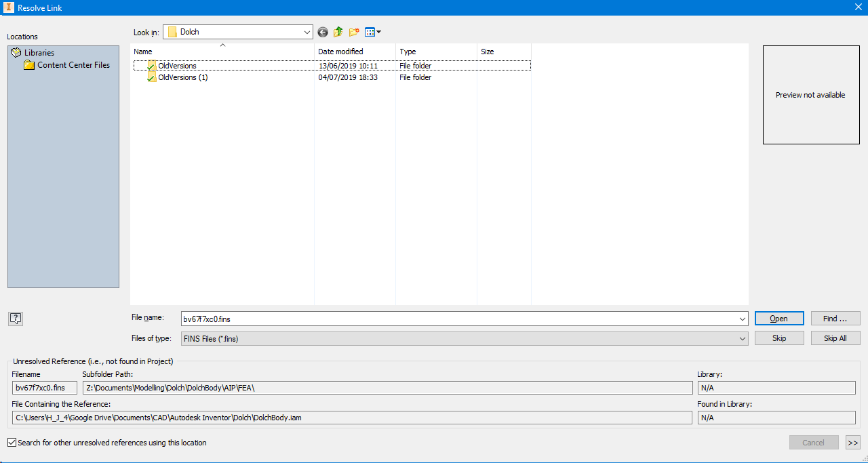Open the Look in folder dropdown
This screenshot has width=868, height=463.
[x=307, y=32]
